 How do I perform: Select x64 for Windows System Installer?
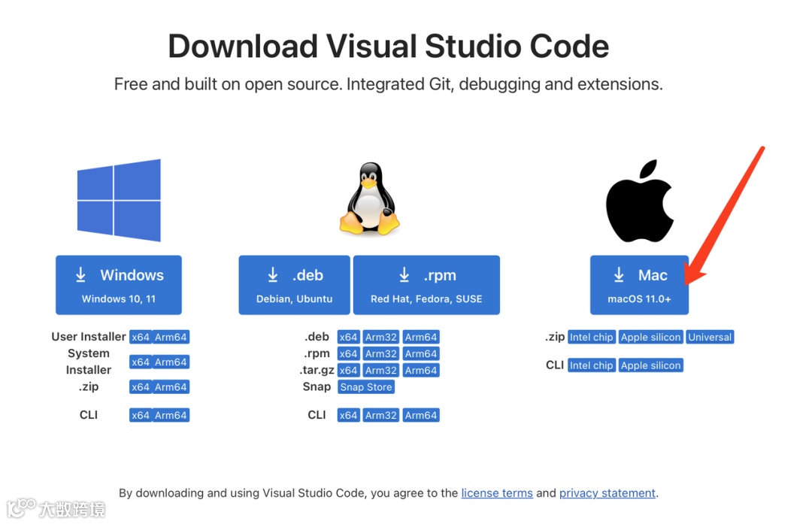pos(141,362)
